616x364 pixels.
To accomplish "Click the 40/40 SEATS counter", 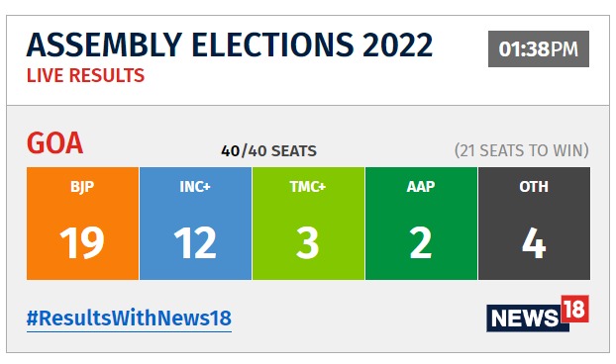I will [268, 151].
